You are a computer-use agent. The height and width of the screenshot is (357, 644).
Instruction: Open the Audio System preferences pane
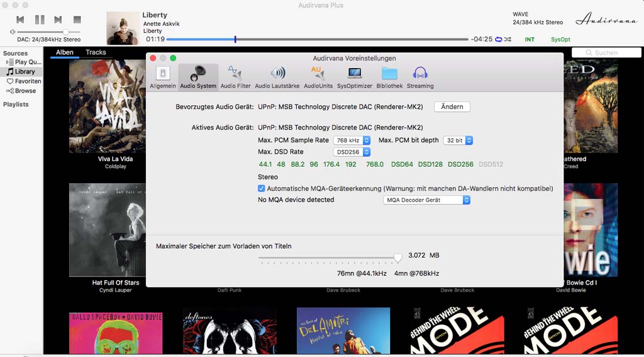(198, 77)
